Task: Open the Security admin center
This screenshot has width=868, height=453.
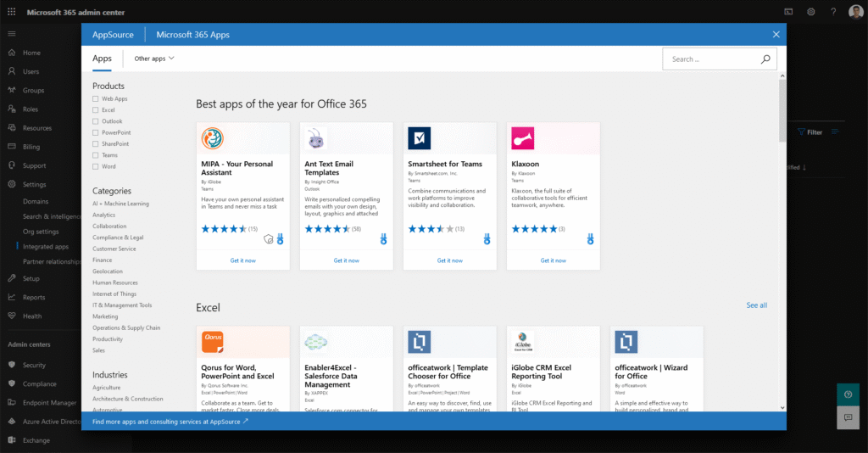Action: [x=34, y=365]
